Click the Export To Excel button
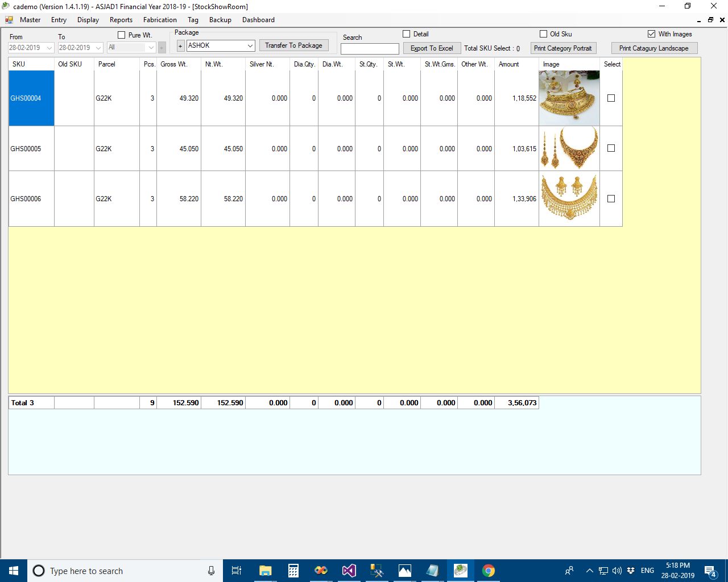This screenshot has height=582, width=728. [432, 48]
